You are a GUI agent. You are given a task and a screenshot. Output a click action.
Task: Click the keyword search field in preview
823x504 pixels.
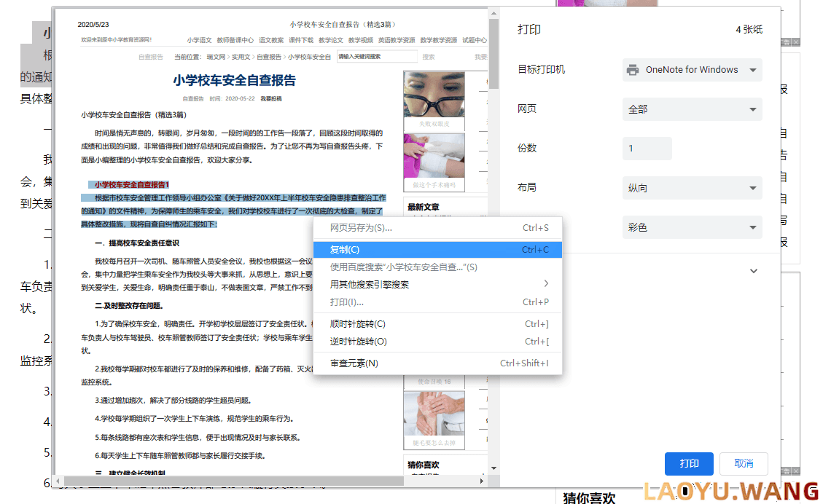377,57
